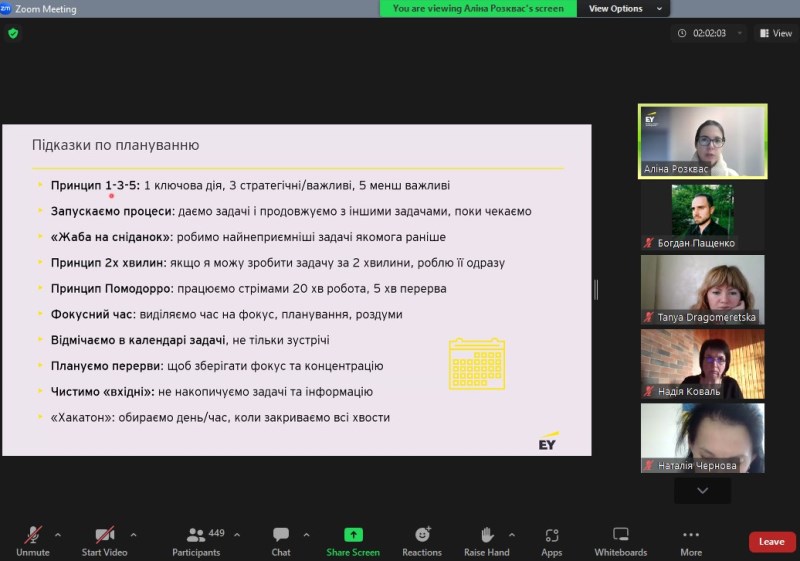Screen dimensions: 800x561
Task: Click the green encryption shield icon
Action: [13, 34]
